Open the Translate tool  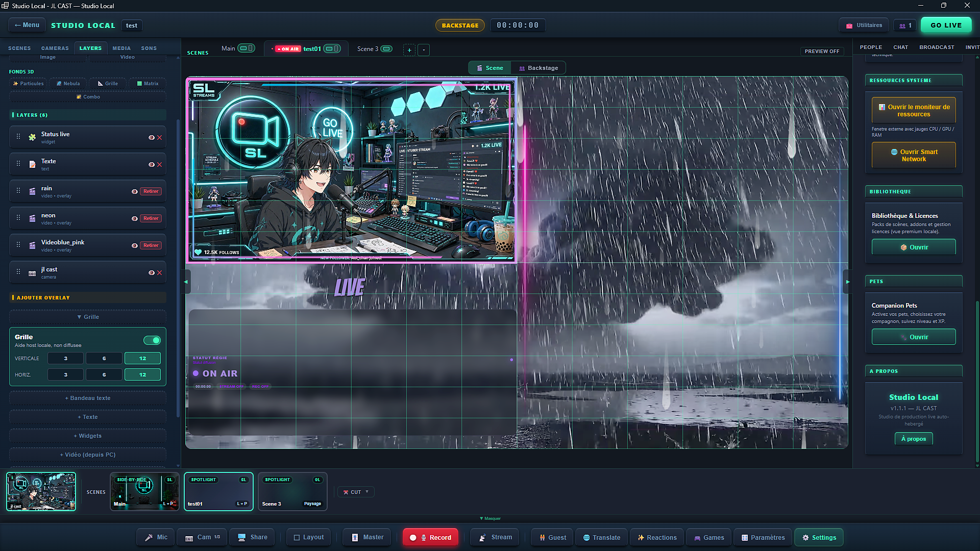pyautogui.click(x=601, y=537)
